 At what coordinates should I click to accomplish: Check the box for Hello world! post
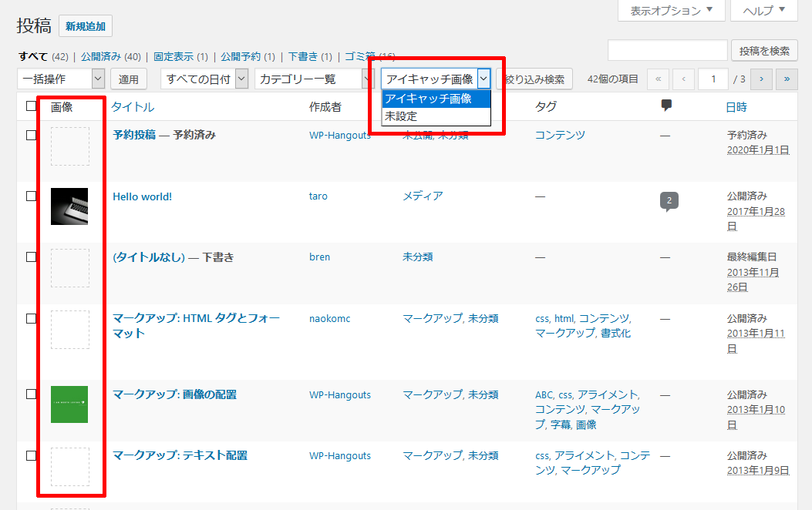[32, 196]
